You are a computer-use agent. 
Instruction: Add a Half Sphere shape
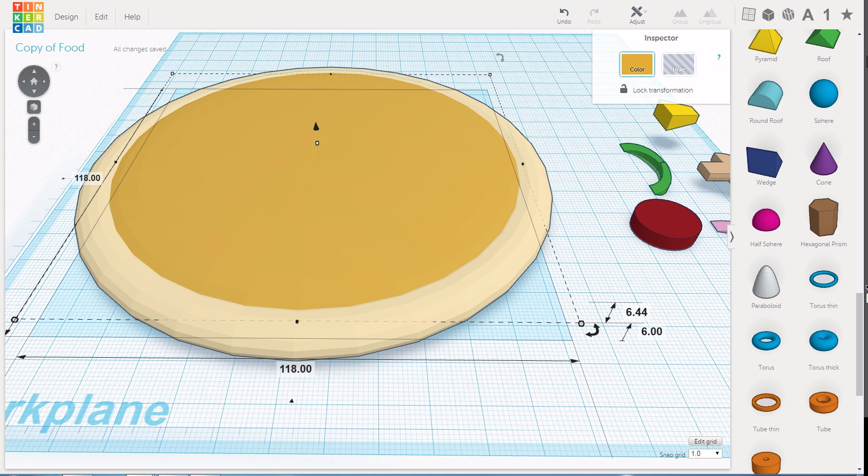click(x=766, y=227)
